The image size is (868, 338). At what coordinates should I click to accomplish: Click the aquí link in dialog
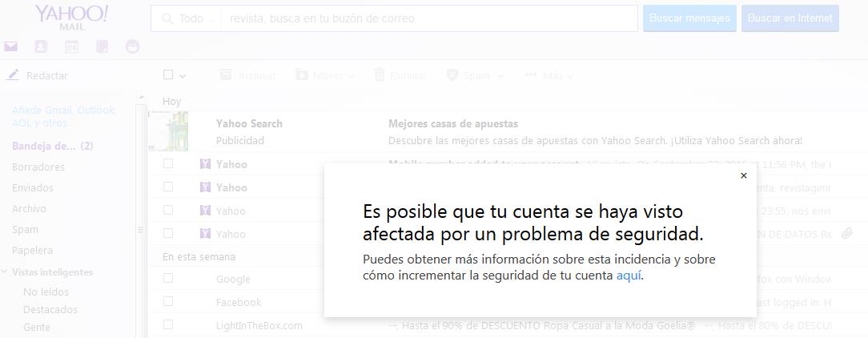pyautogui.click(x=629, y=276)
